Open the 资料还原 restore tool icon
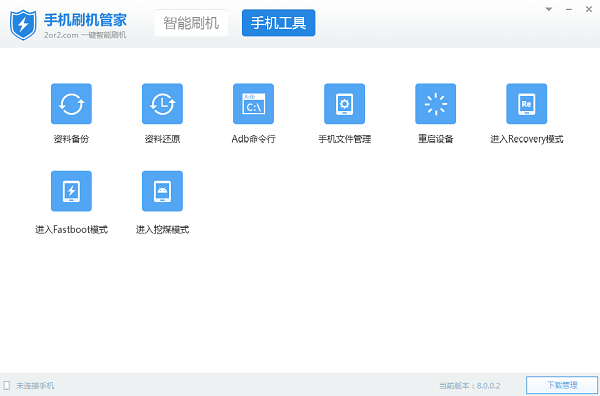This screenshot has height=396, width=600. pos(162,104)
